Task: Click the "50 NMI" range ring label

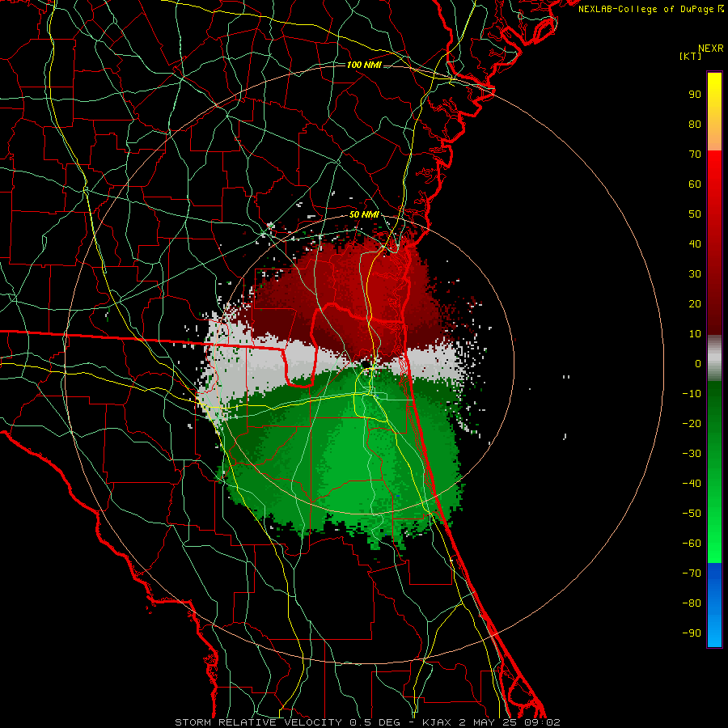Action: 364,214
